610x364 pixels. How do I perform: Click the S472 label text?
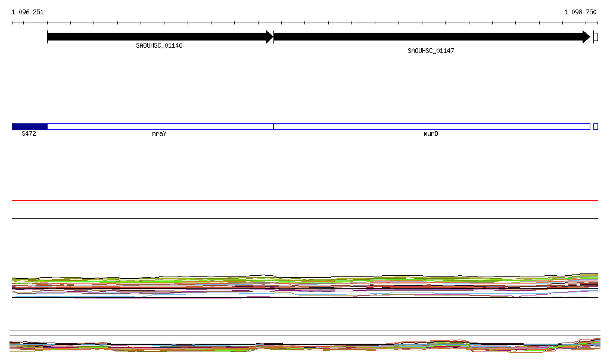[x=29, y=134]
